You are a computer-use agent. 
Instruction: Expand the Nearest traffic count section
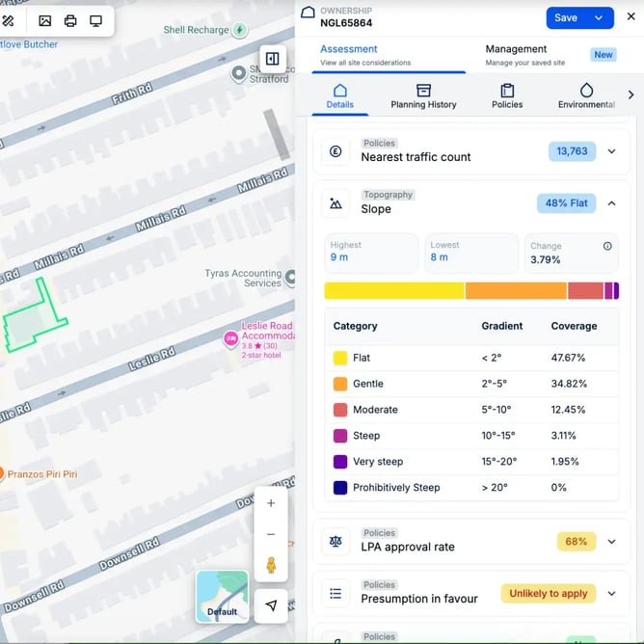point(611,151)
